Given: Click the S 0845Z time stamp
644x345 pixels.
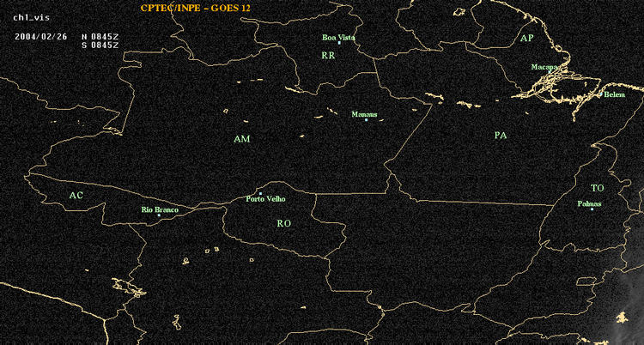Looking at the screenshot, I should [x=100, y=45].
